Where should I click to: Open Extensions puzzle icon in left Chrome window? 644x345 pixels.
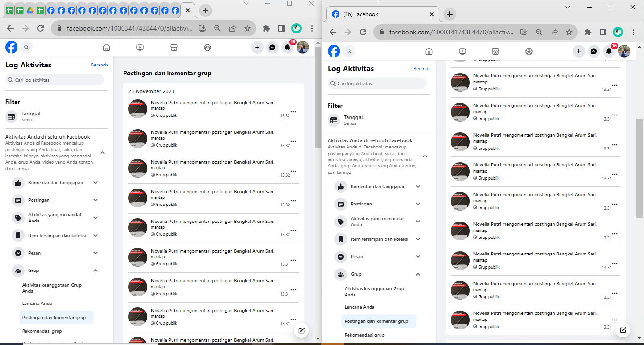(266, 28)
